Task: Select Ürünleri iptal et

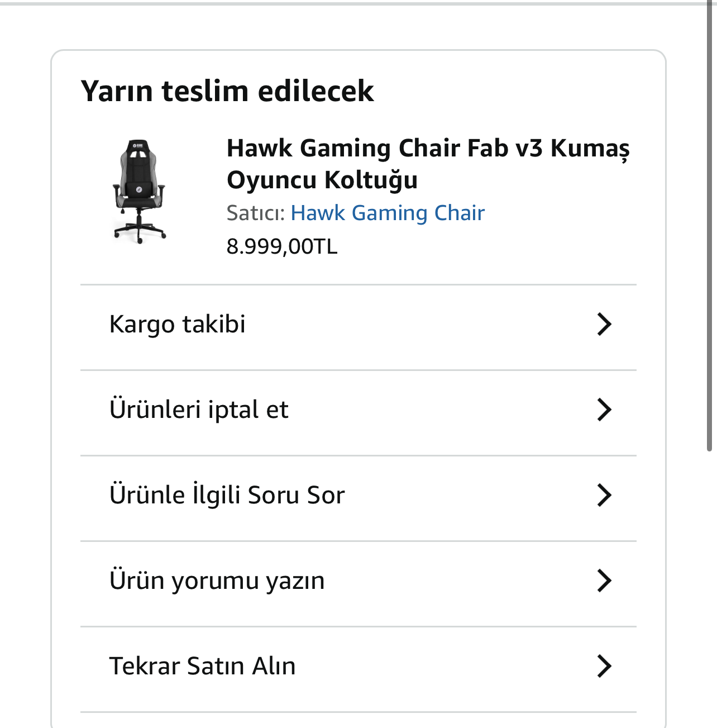Action: (x=199, y=410)
